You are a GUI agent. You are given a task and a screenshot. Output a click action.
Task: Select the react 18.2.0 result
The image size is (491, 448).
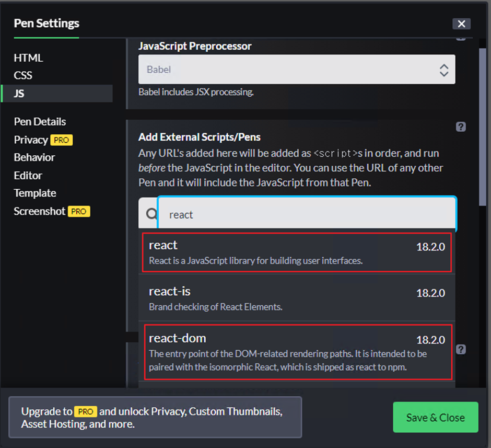click(297, 252)
